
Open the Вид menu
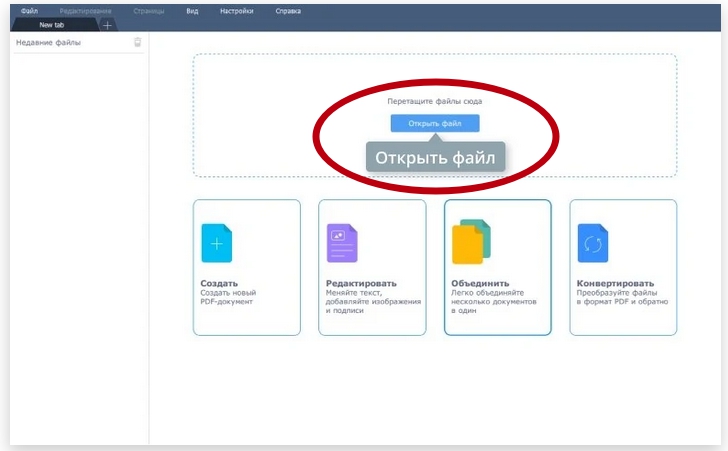[192, 11]
